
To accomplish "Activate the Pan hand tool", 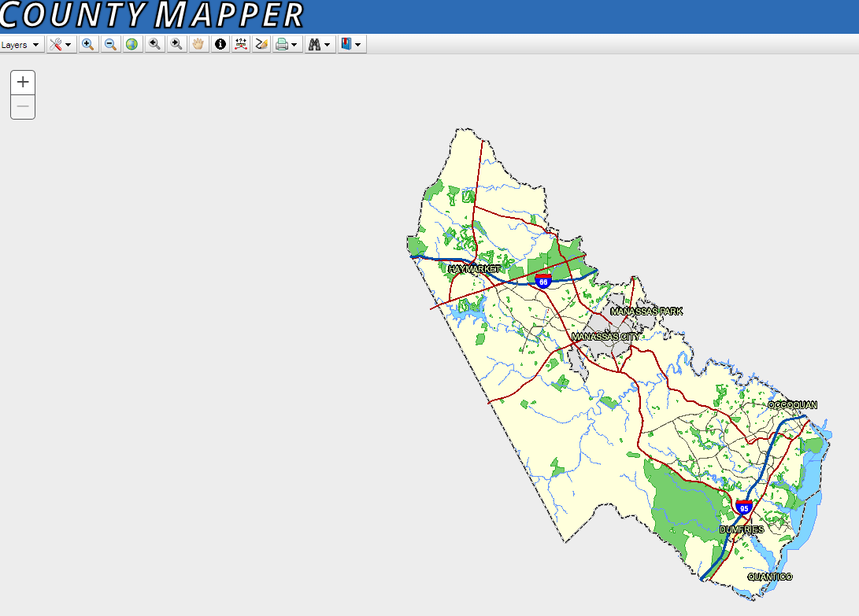I will (x=198, y=44).
